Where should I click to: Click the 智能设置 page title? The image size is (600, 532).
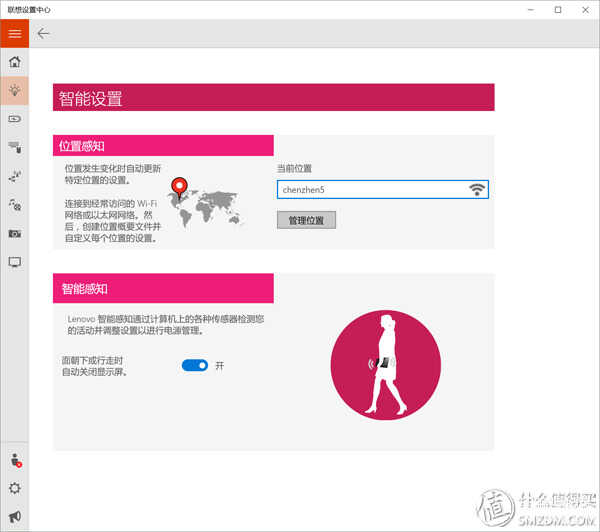tap(90, 98)
